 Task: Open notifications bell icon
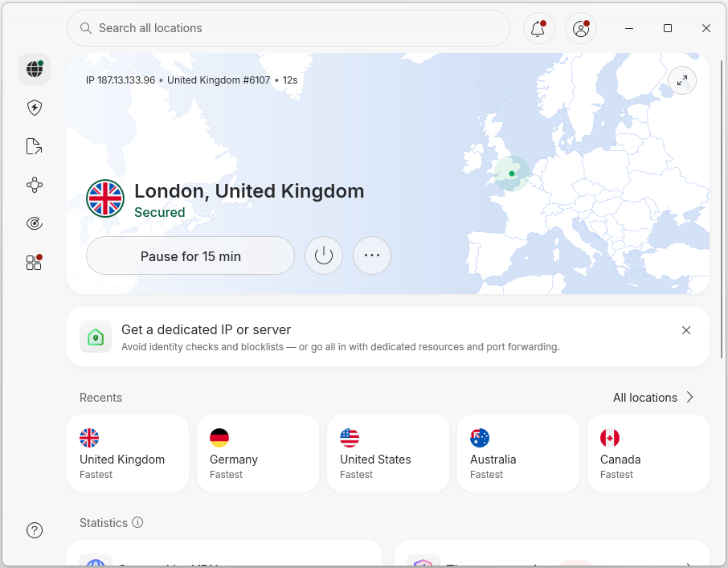(x=538, y=28)
